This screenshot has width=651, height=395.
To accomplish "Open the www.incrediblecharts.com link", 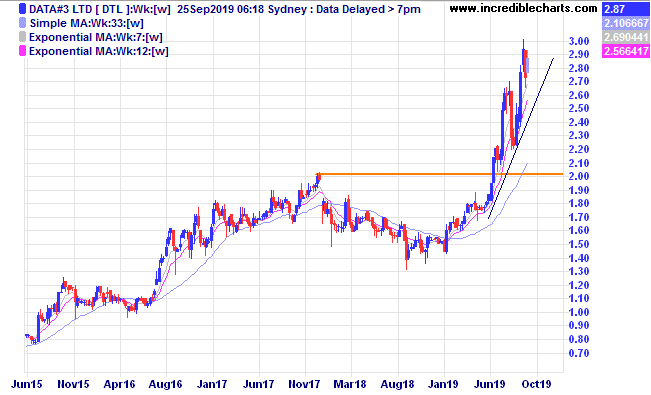I will [523, 8].
